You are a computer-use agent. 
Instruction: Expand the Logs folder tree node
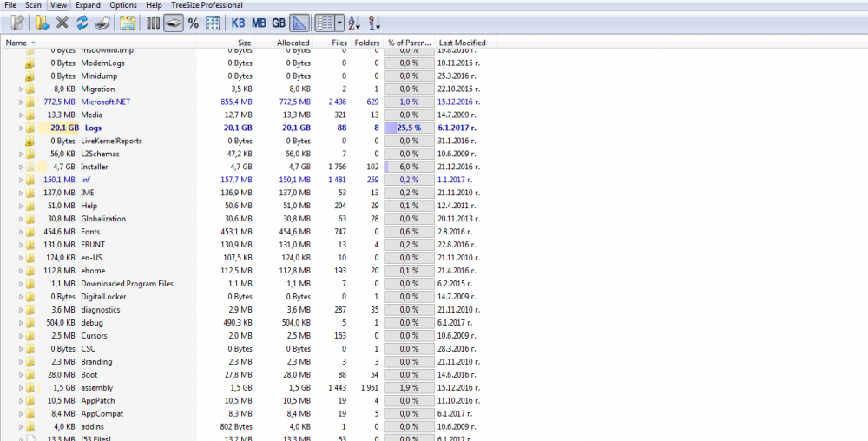click(x=21, y=128)
